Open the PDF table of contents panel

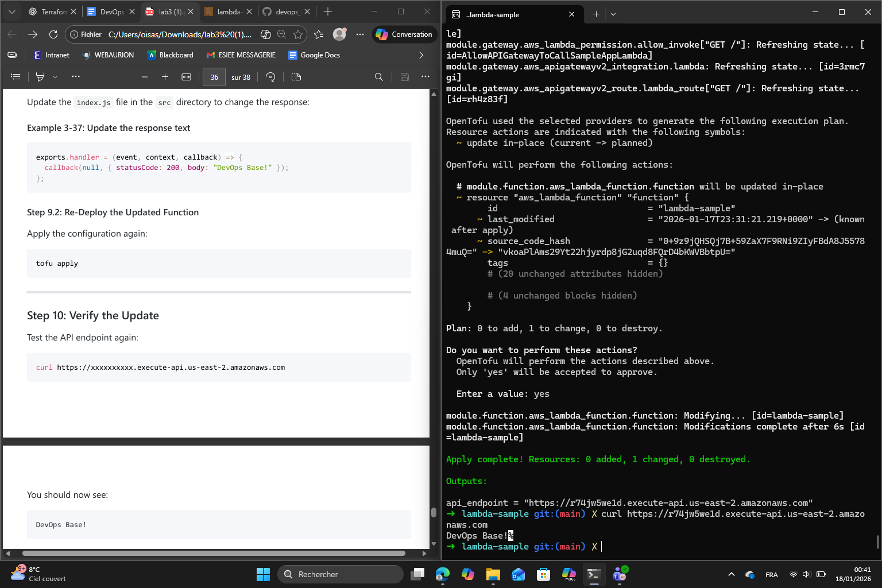click(x=15, y=76)
